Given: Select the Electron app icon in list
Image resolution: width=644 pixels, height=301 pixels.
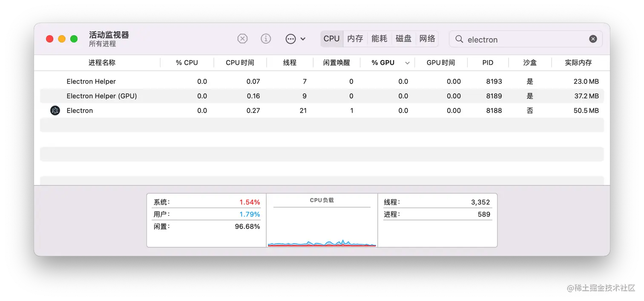Looking at the screenshot, I should 55,110.
